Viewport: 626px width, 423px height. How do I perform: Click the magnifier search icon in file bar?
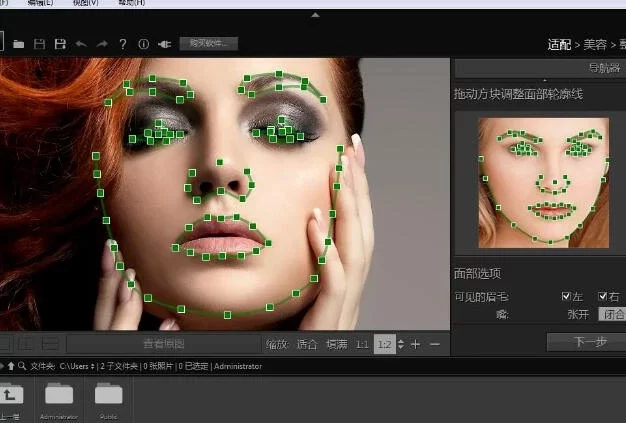22,366
